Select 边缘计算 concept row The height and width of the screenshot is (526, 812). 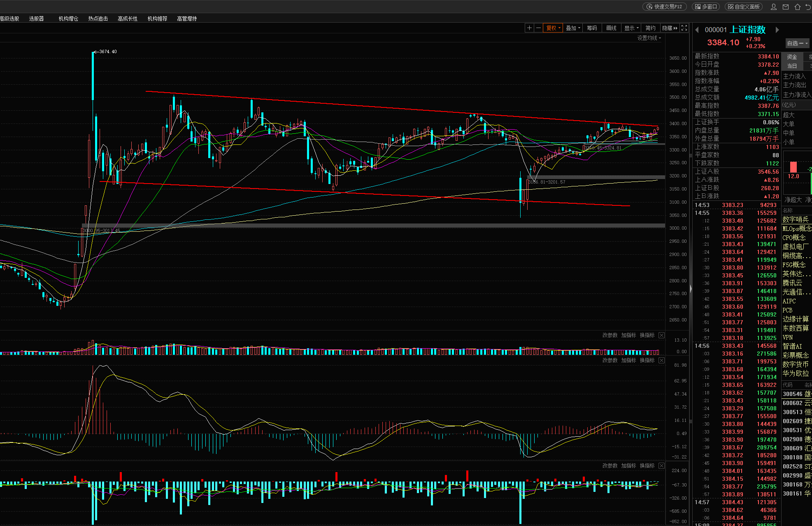(796, 319)
